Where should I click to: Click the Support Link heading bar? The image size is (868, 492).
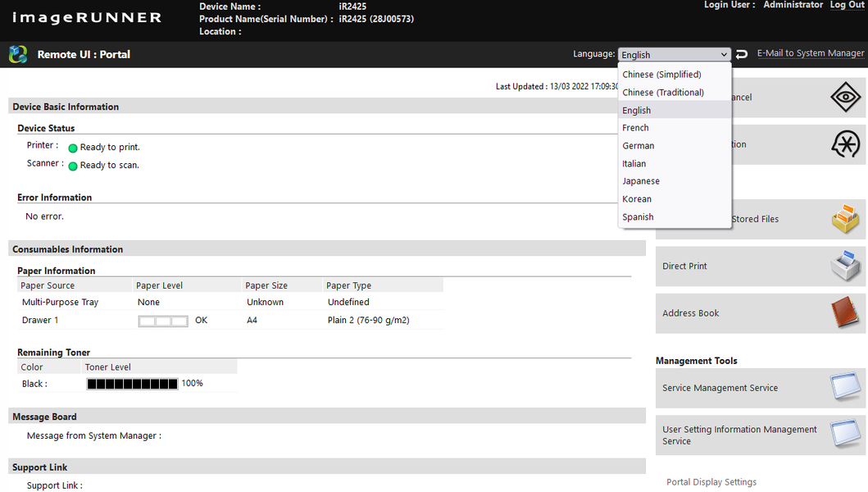(326, 467)
